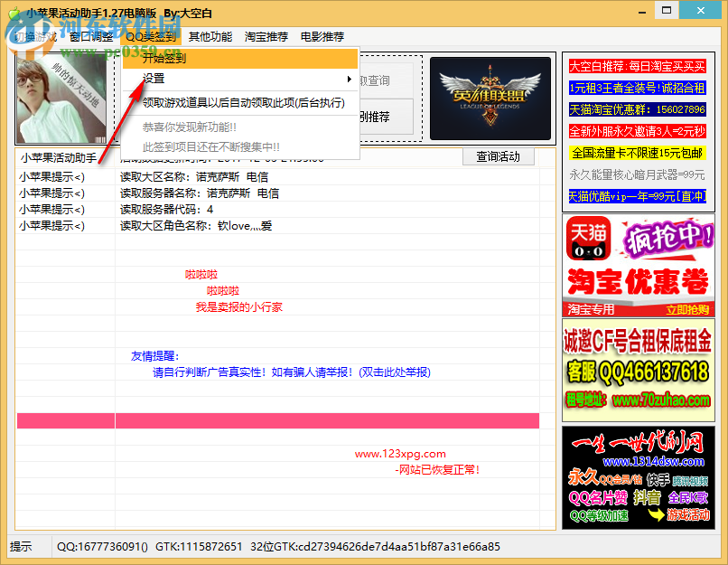Click 立即抢购 on the 淘宝优惠卷 ad

coord(687,310)
